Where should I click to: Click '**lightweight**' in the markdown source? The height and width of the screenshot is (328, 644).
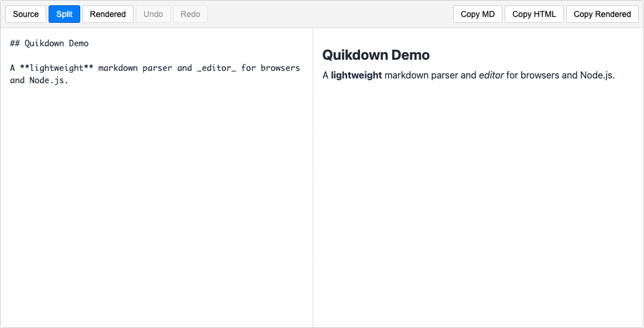[57, 68]
